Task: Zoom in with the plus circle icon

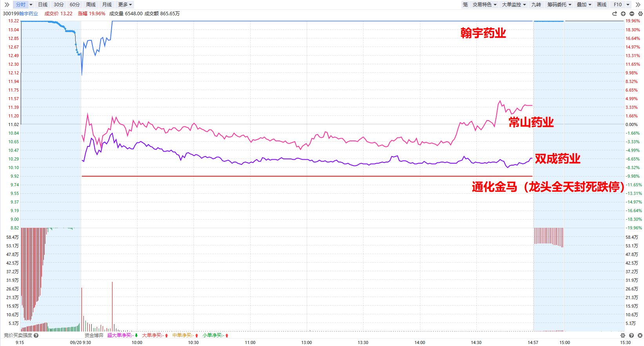Action: click(623, 14)
